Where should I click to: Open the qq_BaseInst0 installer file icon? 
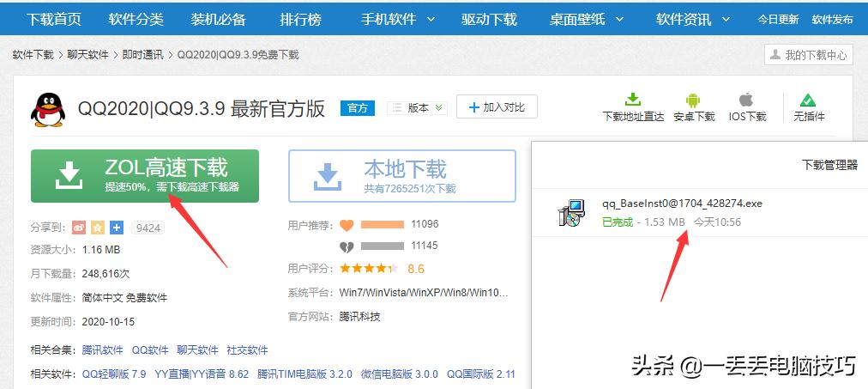click(x=571, y=213)
